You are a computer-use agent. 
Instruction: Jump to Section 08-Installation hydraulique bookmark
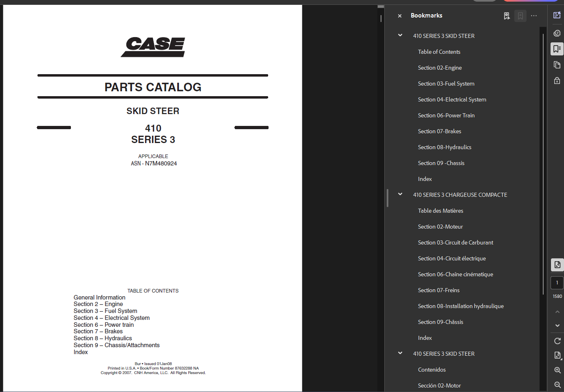point(460,306)
